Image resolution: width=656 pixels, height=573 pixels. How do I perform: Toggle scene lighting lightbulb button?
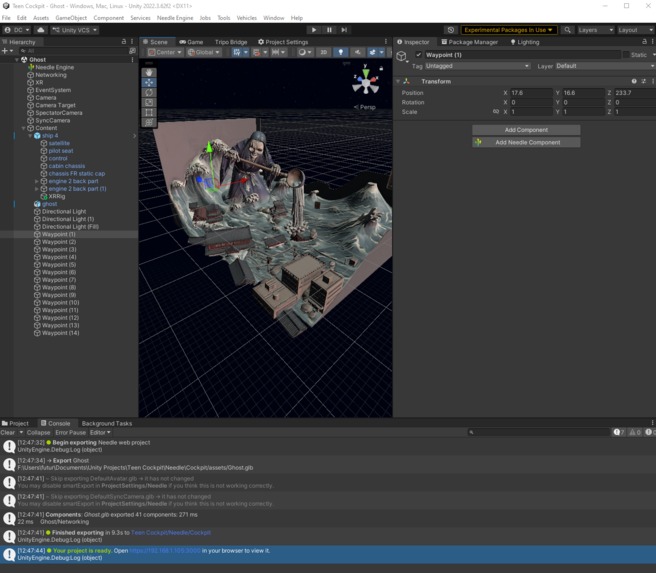pyautogui.click(x=341, y=52)
